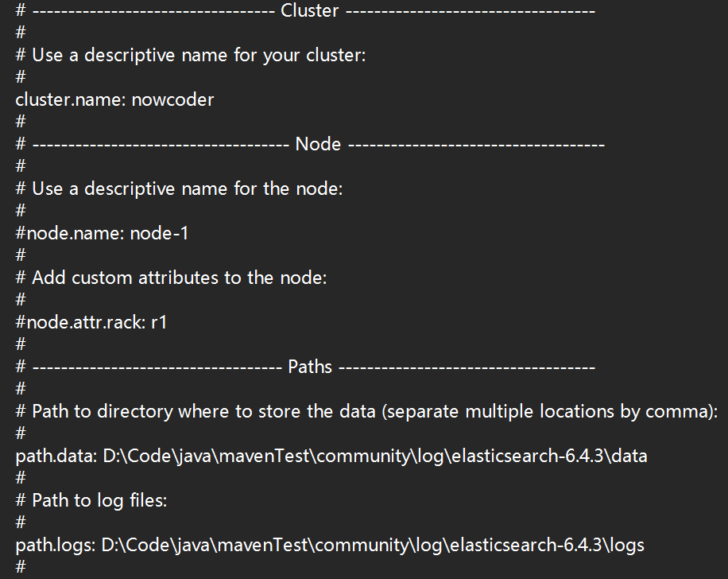This screenshot has width=728, height=579.
Task: Place cursor on 'nowcoder' cluster name value
Action: pos(172,100)
